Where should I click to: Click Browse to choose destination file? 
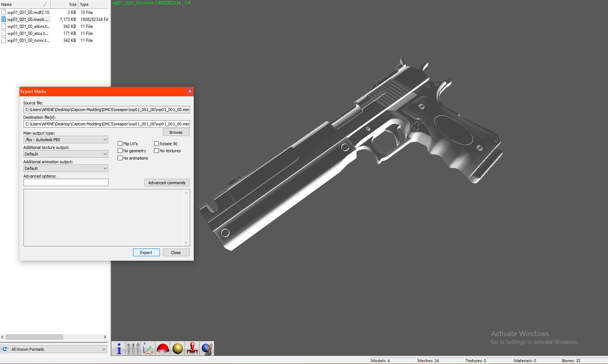pyautogui.click(x=176, y=132)
